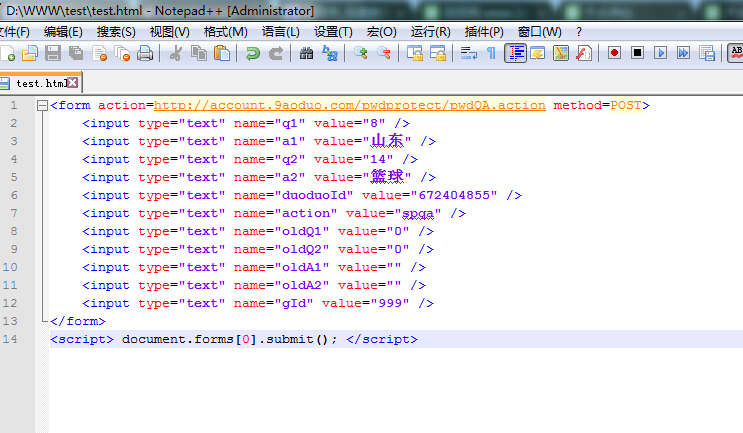Open the 宏(O) menu
Screen dimensions: 743x433
pos(381,32)
